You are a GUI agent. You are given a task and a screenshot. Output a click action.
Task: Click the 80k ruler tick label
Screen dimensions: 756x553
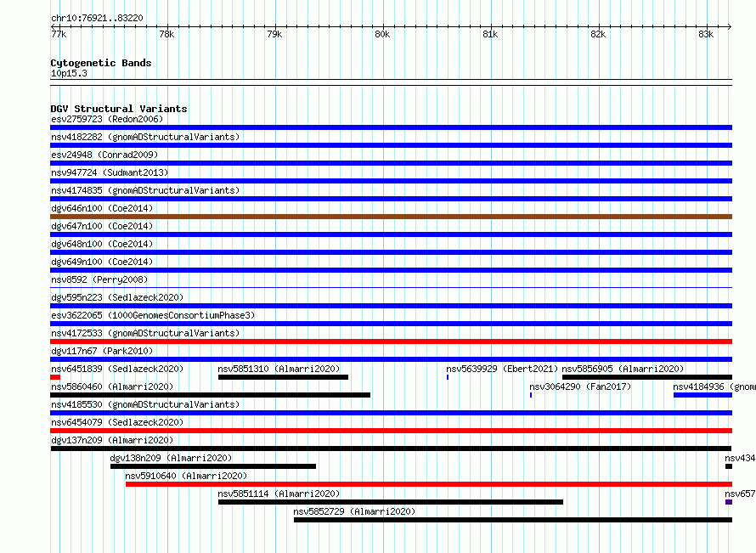click(382, 34)
